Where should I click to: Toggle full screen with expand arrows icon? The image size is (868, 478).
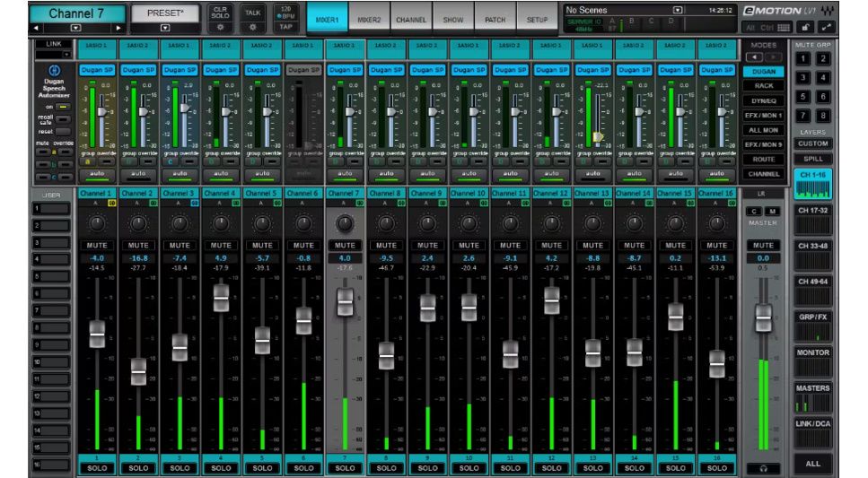[827, 27]
